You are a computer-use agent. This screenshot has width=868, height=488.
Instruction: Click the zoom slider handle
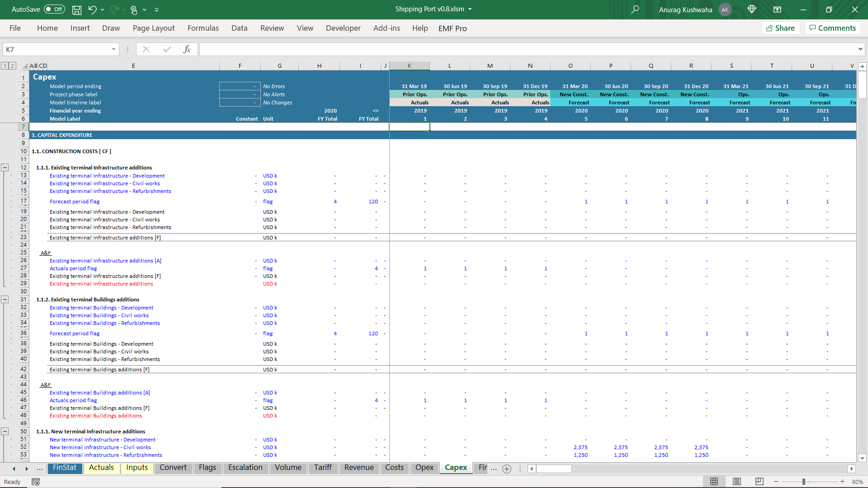click(804, 482)
